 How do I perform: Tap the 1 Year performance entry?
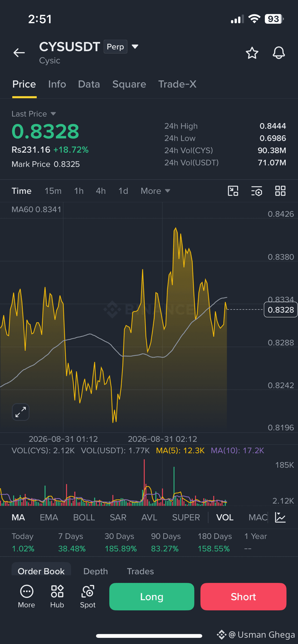pos(256,542)
